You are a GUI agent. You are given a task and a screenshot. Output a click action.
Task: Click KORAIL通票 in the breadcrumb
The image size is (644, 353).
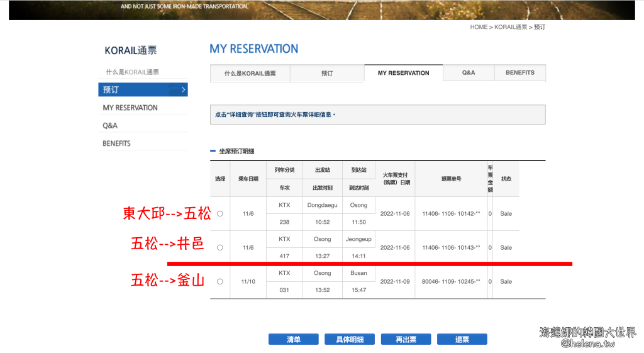pyautogui.click(x=511, y=27)
